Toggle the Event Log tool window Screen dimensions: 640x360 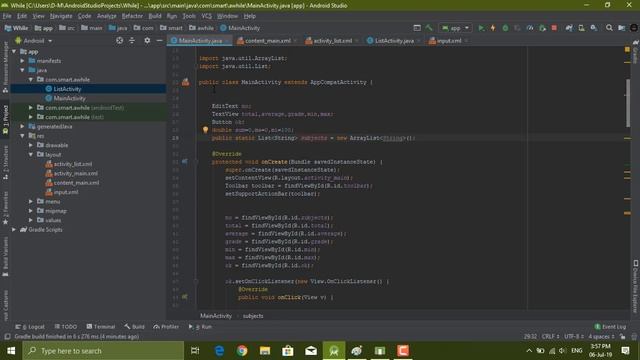[610, 327]
